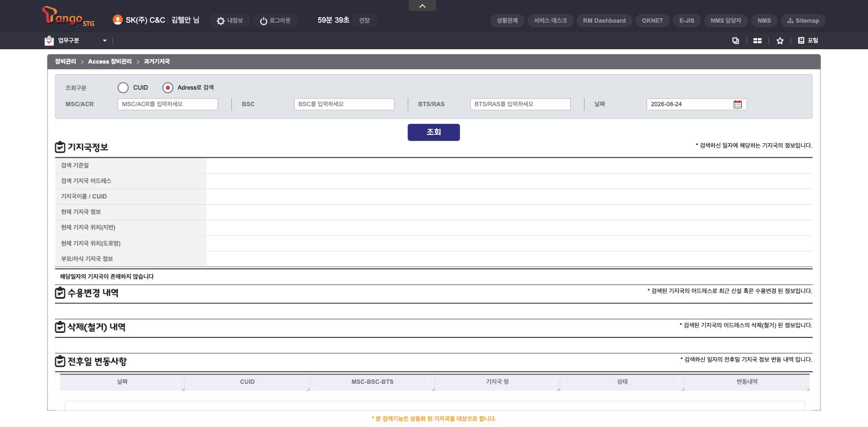The image size is (868, 427).
Task: Sort by CUID column header
Action: click(x=247, y=382)
